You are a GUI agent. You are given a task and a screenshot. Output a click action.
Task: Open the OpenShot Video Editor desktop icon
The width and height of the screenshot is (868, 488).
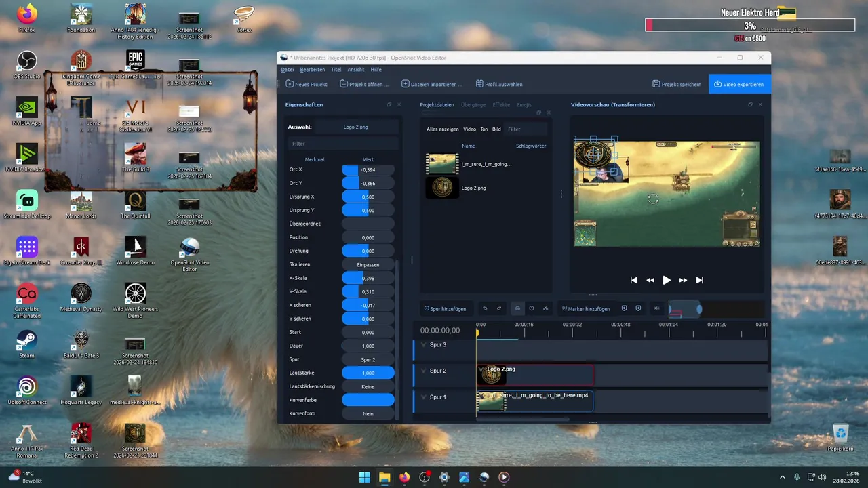coord(190,253)
